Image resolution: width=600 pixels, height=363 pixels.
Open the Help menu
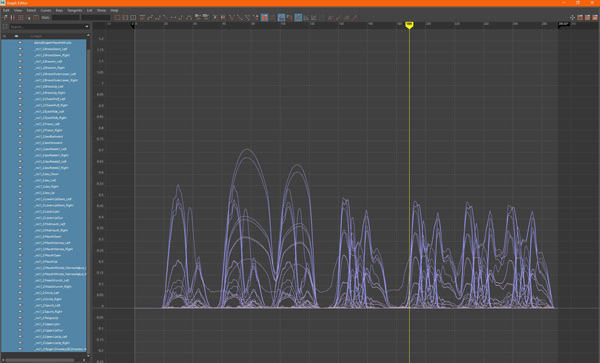[114, 10]
